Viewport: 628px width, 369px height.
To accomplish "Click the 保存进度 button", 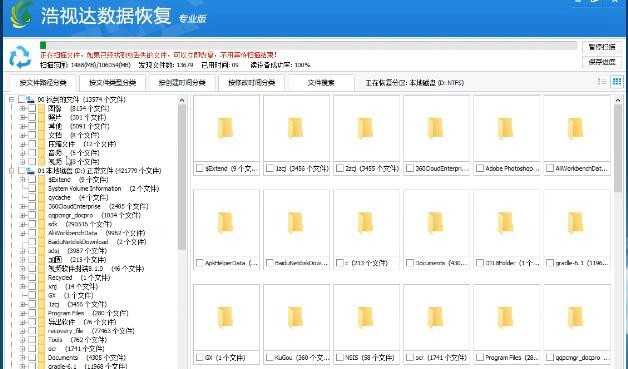I will pos(602,62).
